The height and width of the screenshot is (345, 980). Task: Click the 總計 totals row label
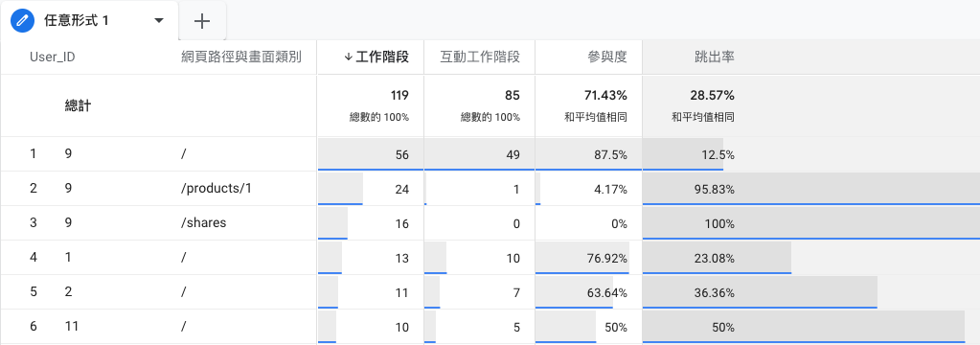(79, 105)
